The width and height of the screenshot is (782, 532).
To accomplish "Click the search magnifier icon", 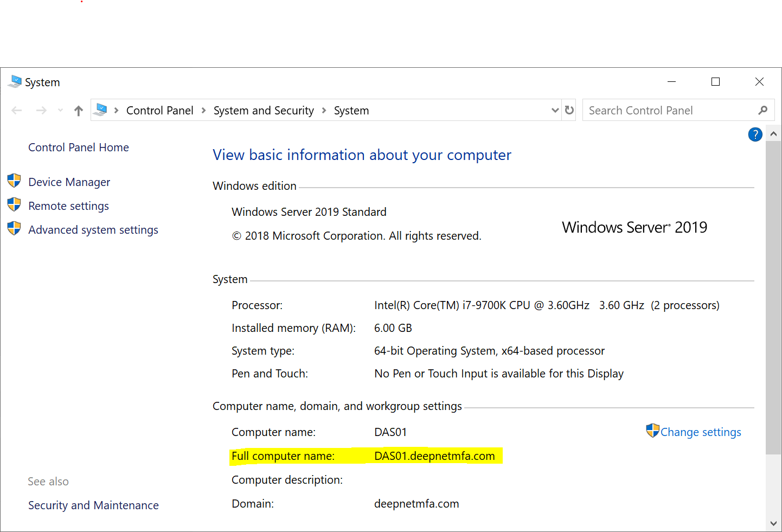I will (x=763, y=110).
